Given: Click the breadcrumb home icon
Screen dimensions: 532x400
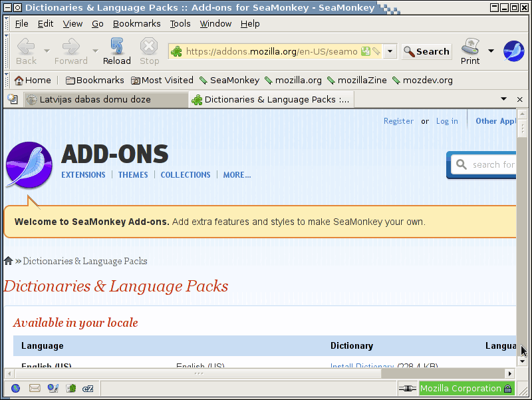Looking at the screenshot, I should 9,261.
